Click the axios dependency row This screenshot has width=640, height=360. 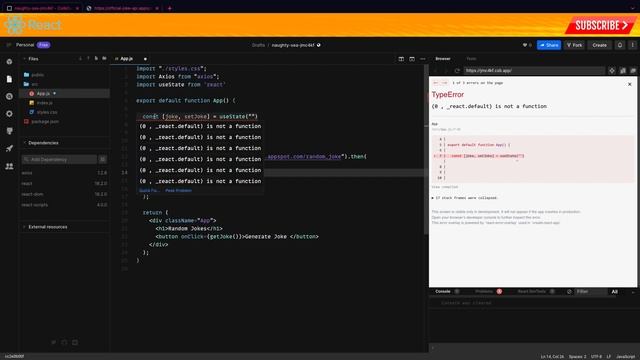tap(64, 173)
